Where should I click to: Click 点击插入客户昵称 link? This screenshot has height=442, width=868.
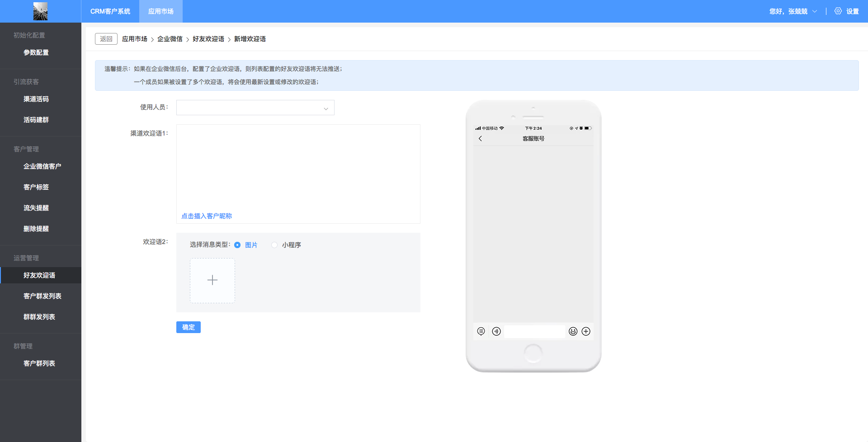click(x=207, y=216)
